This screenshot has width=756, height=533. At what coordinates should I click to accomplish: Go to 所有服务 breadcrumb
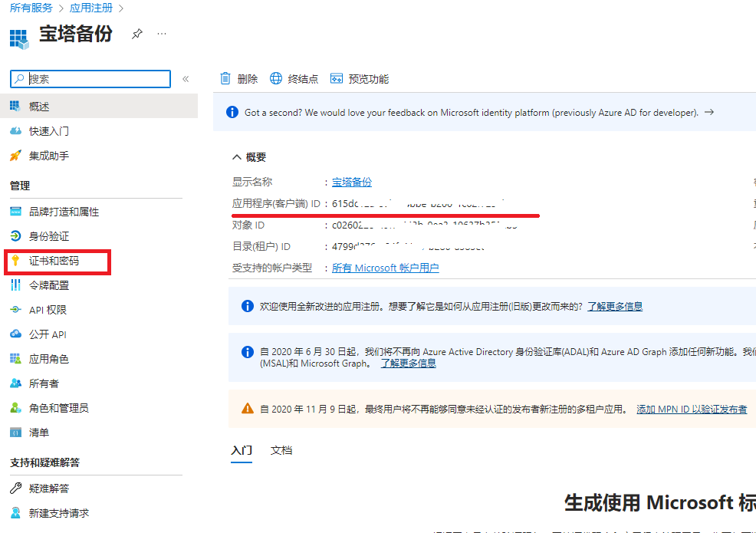31,8
